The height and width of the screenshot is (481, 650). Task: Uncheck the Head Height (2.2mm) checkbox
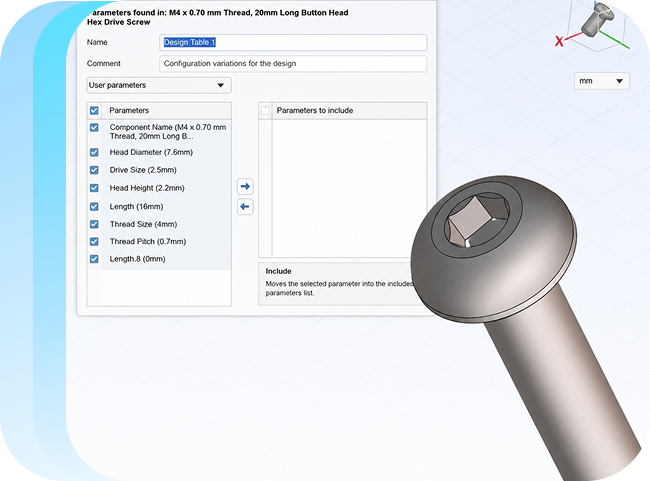click(94, 188)
